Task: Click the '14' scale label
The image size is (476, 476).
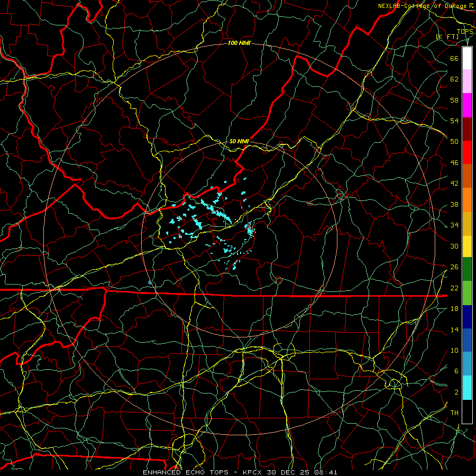Action: pyautogui.click(x=454, y=329)
